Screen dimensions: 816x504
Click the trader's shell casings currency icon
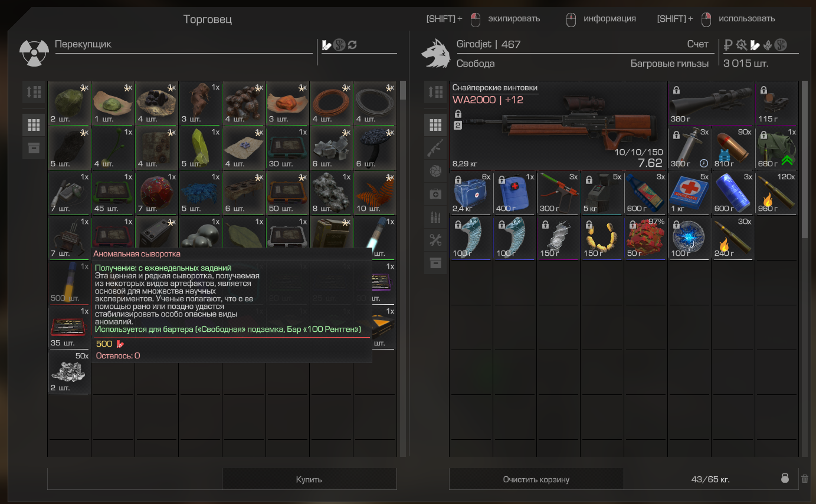click(x=326, y=45)
